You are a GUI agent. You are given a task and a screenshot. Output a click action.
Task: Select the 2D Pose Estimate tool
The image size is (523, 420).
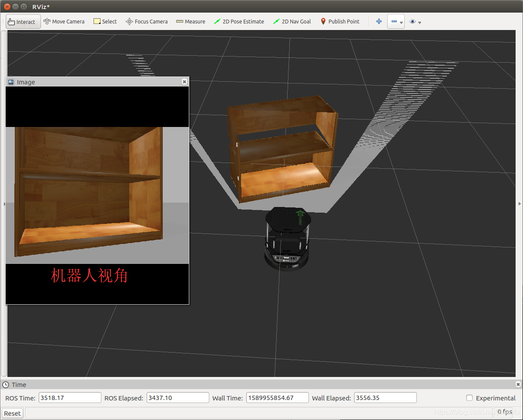tap(239, 22)
